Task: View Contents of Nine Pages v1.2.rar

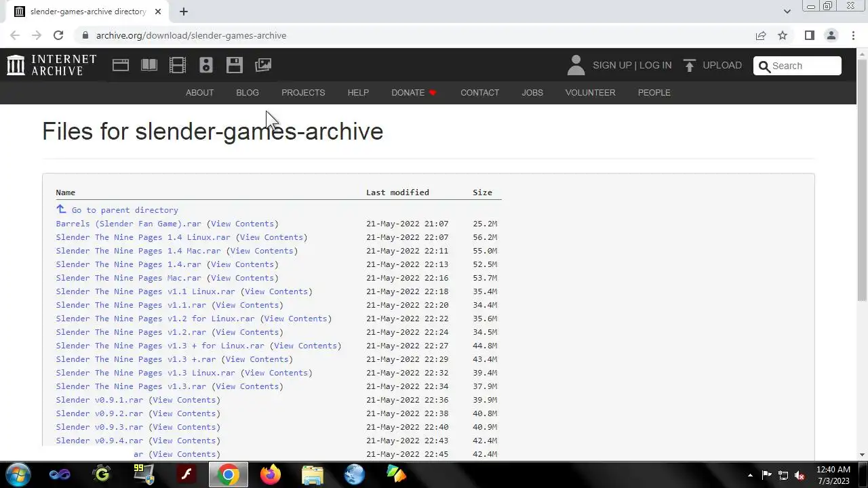Action: [247, 332]
